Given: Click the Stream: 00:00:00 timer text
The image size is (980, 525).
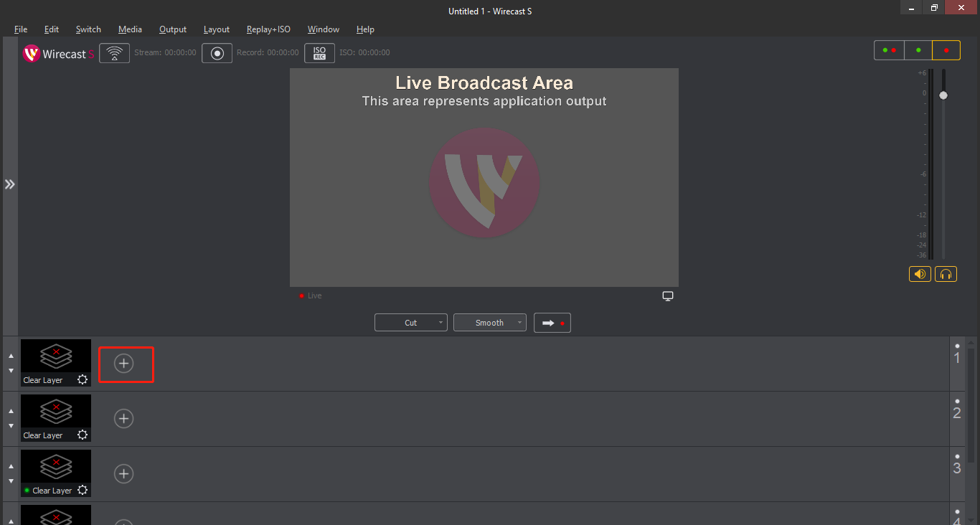Looking at the screenshot, I should coord(165,53).
